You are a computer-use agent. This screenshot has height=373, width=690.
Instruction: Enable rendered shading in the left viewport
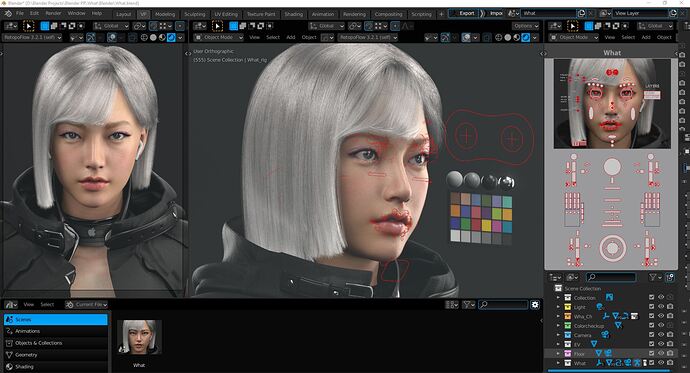[172, 37]
